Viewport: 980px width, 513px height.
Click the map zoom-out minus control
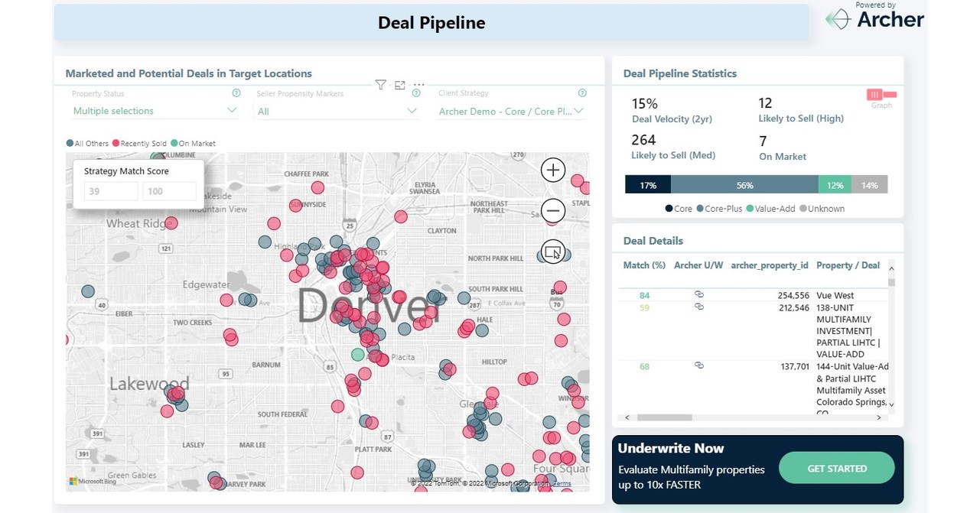[x=552, y=210]
